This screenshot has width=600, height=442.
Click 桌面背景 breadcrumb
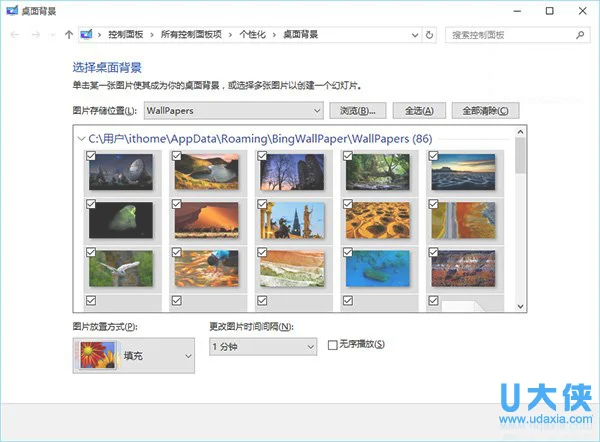(x=300, y=35)
